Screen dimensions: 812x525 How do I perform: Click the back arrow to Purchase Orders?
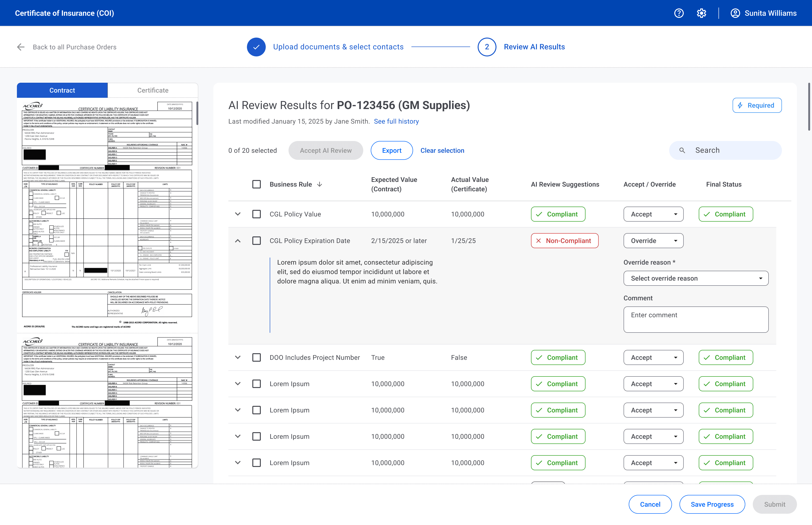click(21, 47)
